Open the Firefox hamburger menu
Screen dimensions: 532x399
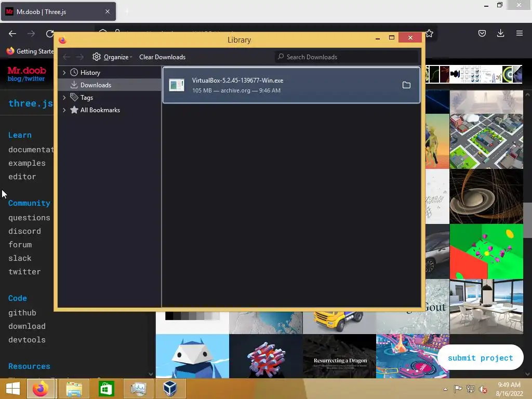coord(519,33)
